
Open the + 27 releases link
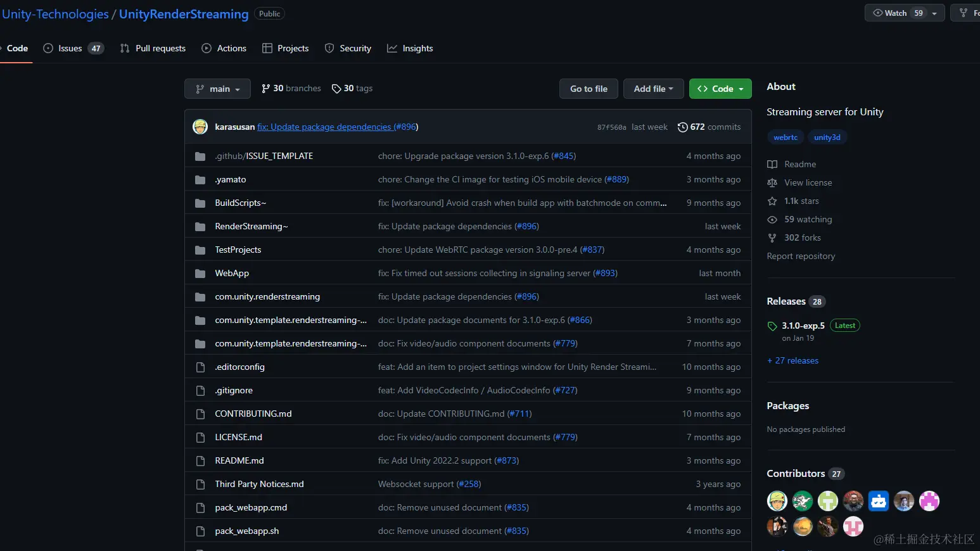click(x=792, y=361)
